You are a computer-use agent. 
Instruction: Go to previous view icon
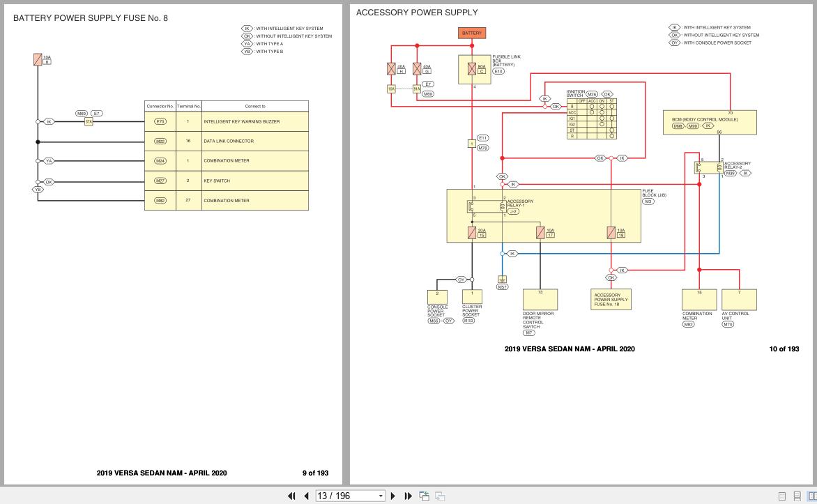[424, 496]
